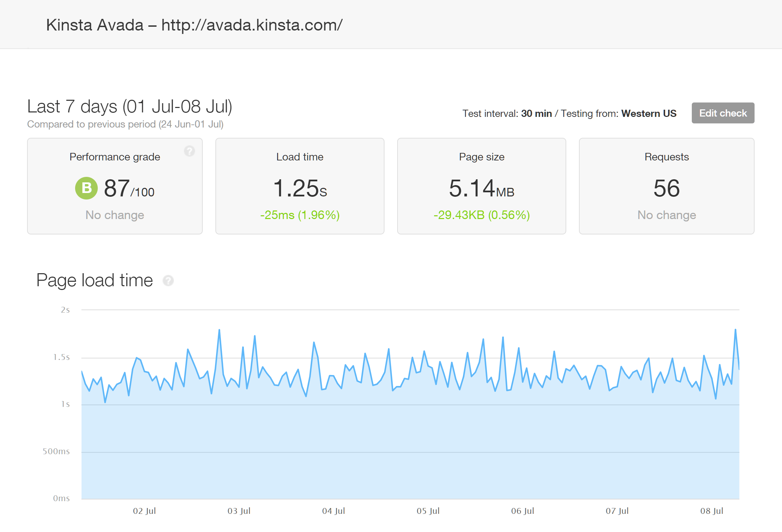Click the 02 Jul axis label

(144, 511)
